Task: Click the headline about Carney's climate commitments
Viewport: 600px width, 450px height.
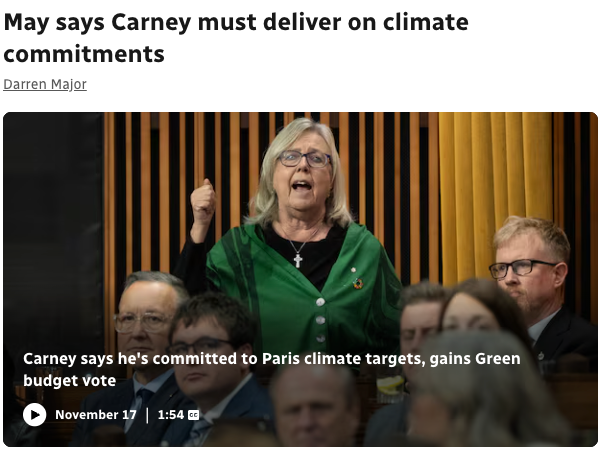Action: (x=236, y=38)
